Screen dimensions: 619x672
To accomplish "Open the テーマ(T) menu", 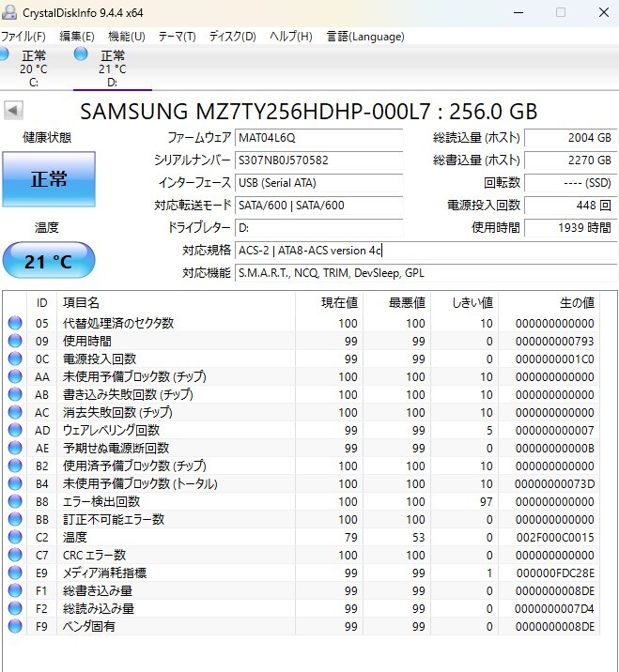I will click(x=178, y=37).
